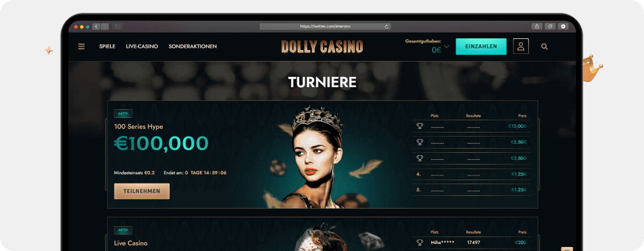Click the browser forward arrow
The width and height of the screenshot is (644, 251).
click(105, 26)
